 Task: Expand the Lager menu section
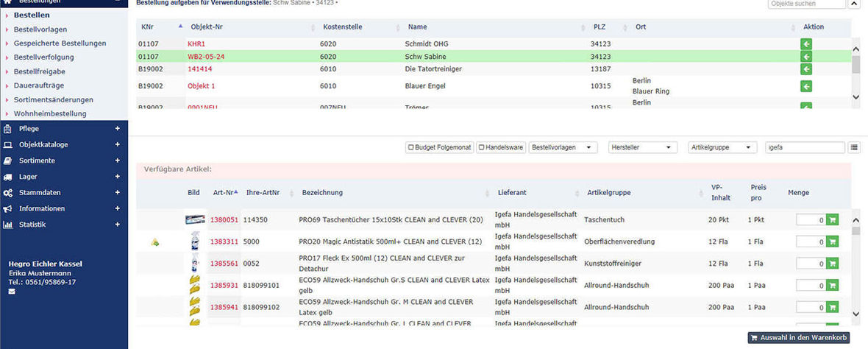(x=118, y=177)
